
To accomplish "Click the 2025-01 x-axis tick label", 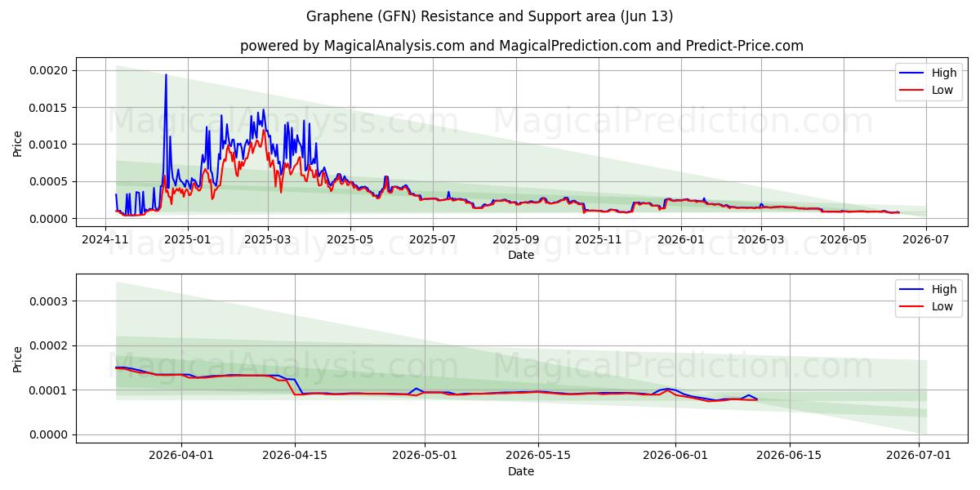I will (188, 239).
